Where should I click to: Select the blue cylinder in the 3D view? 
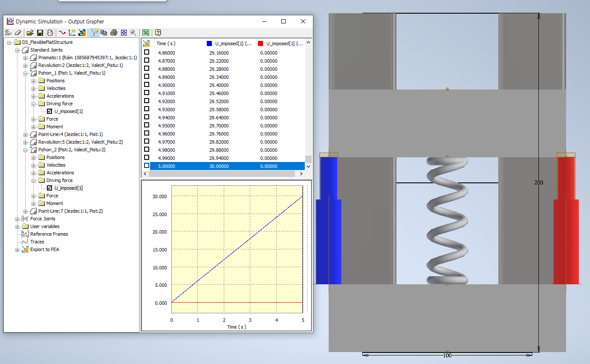(328, 220)
